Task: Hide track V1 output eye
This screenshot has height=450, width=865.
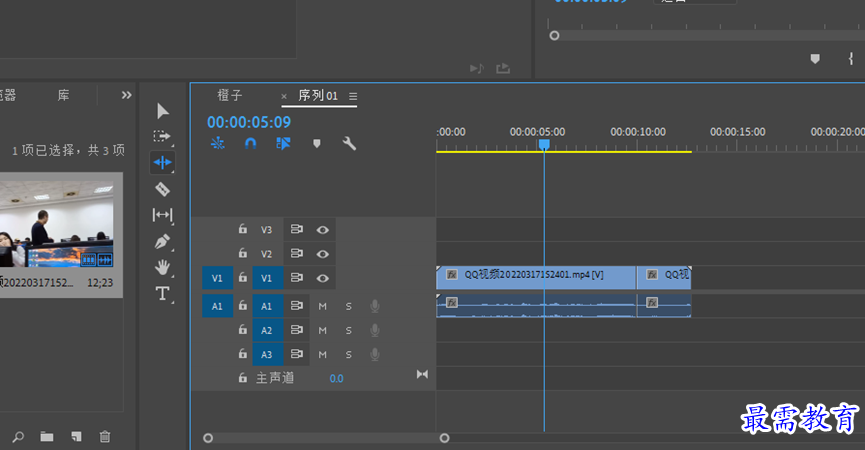Action: point(323,278)
